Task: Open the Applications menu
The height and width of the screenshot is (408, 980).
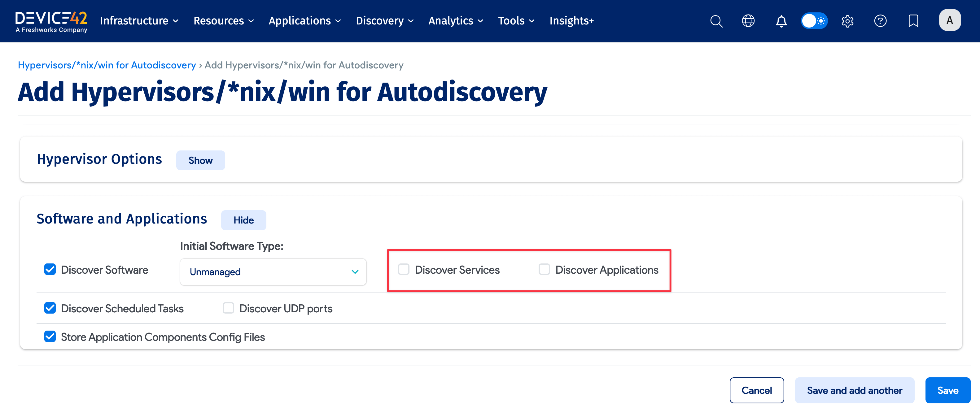Action: (300, 21)
